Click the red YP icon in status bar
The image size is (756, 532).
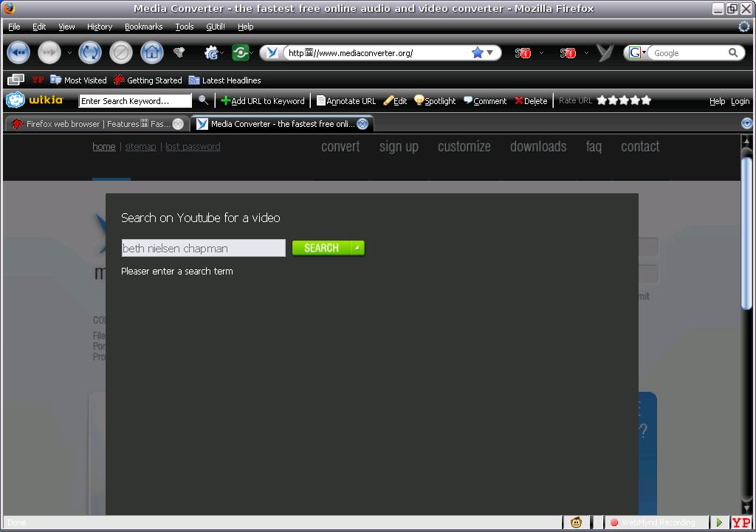tap(741, 522)
